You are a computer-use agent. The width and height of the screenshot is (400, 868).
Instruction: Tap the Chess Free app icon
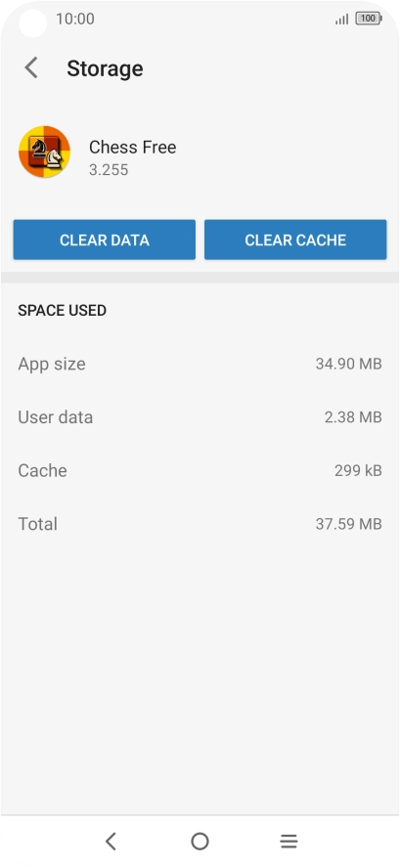[44, 152]
